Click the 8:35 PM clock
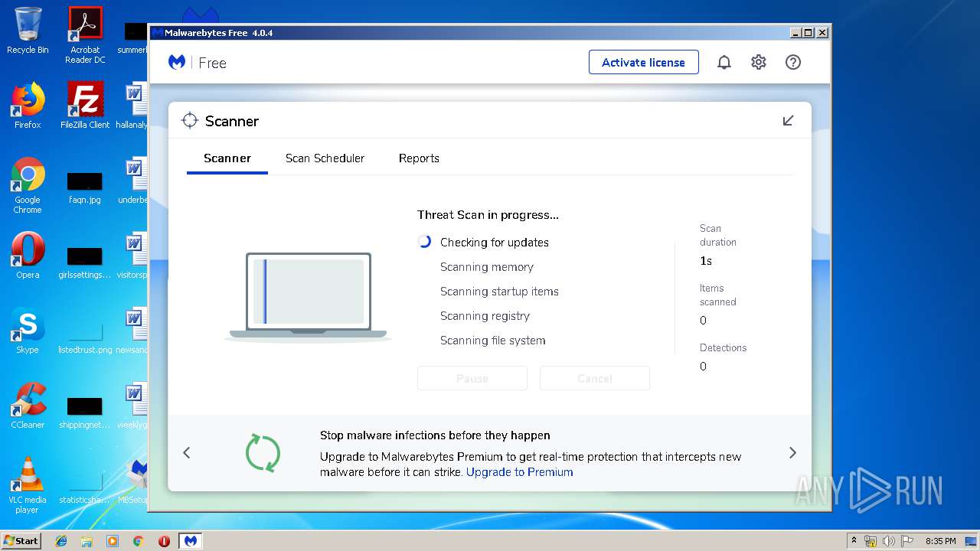980x551 pixels. (x=940, y=541)
